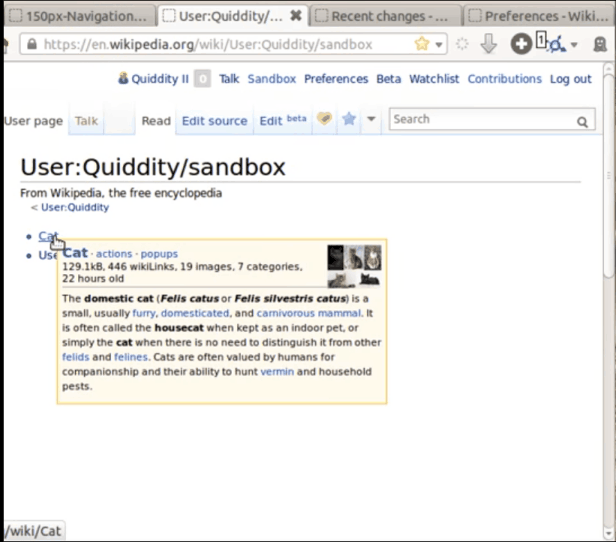This screenshot has width=616, height=542.
Task: Click the Contributions link in the top bar
Action: (x=504, y=79)
